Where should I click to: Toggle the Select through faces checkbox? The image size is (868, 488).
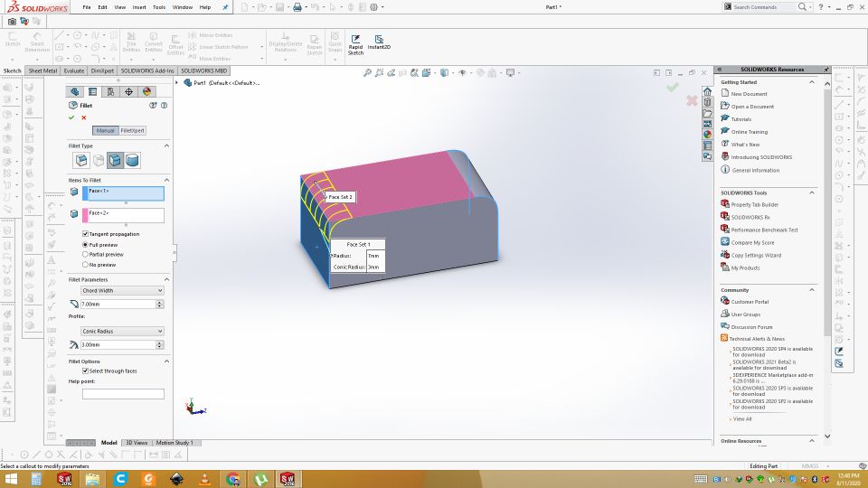(x=85, y=371)
